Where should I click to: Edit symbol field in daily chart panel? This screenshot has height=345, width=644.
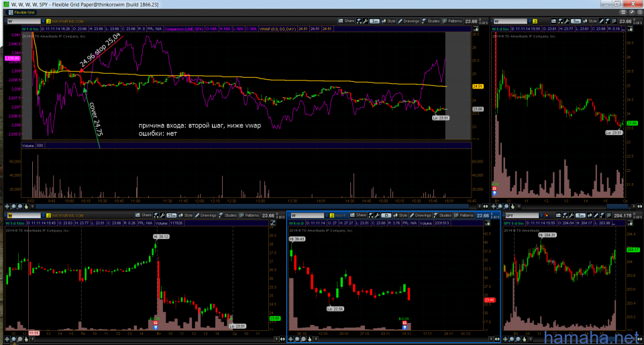point(307,215)
